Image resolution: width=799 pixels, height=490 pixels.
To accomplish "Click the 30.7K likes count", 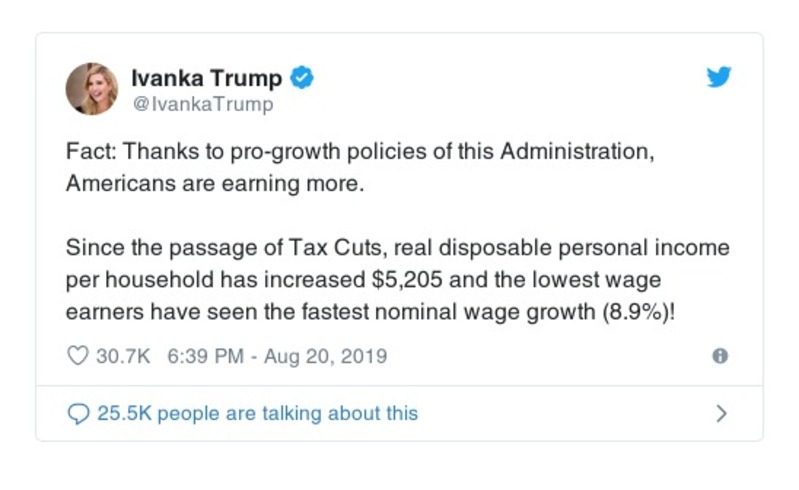I will tap(122, 356).
